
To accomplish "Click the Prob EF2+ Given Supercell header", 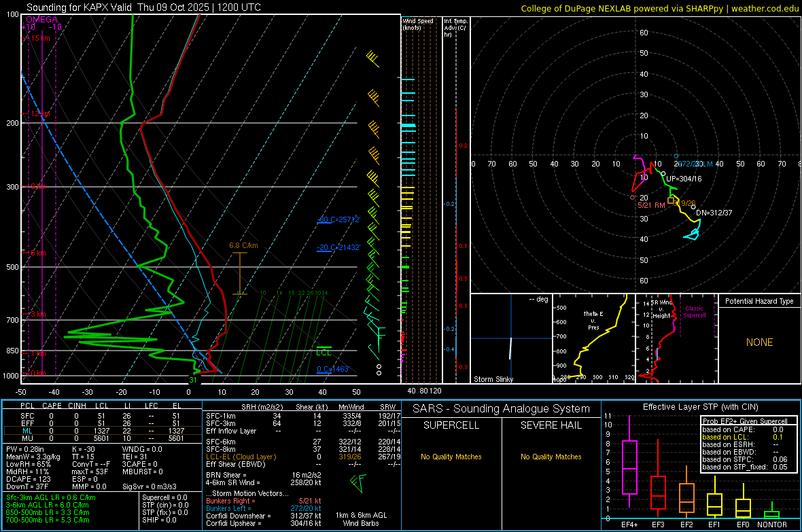I will 745,421.
